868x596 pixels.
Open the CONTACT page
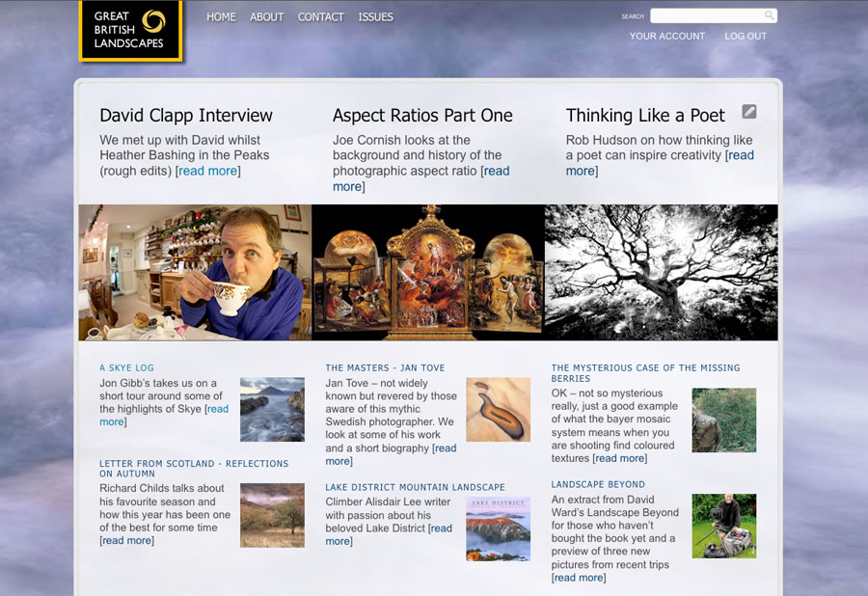point(320,17)
